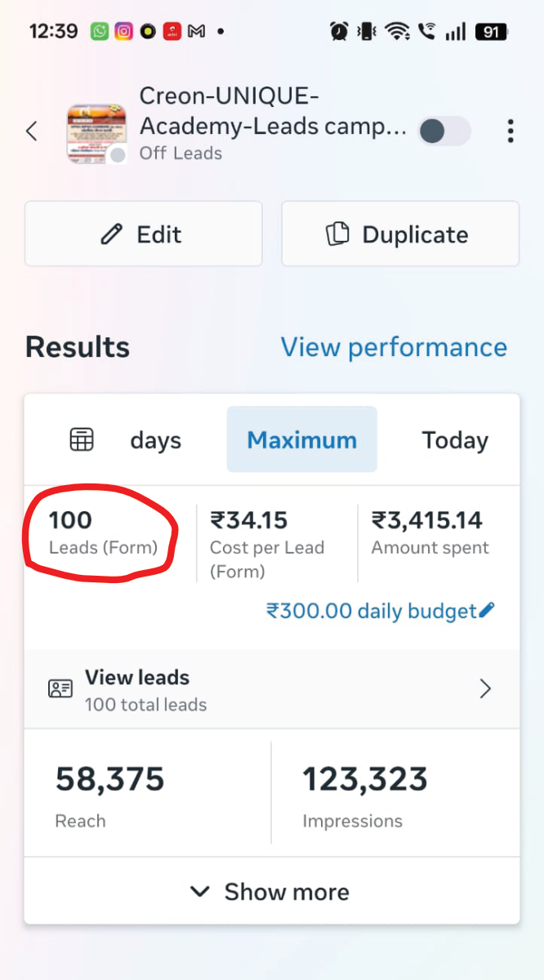
Task: Open View leads chevron arrow
Action: (485, 689)
